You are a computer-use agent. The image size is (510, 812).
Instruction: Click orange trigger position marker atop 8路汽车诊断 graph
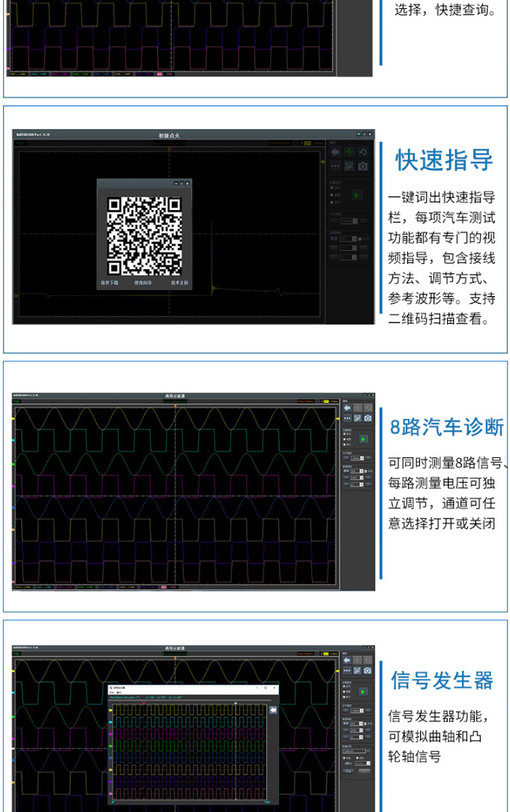pyautogui.click(x=175, y=406)
